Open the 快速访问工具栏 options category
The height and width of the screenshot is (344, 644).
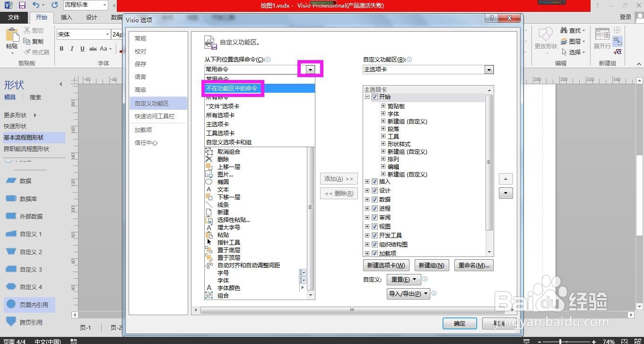(x=158, y=116)
